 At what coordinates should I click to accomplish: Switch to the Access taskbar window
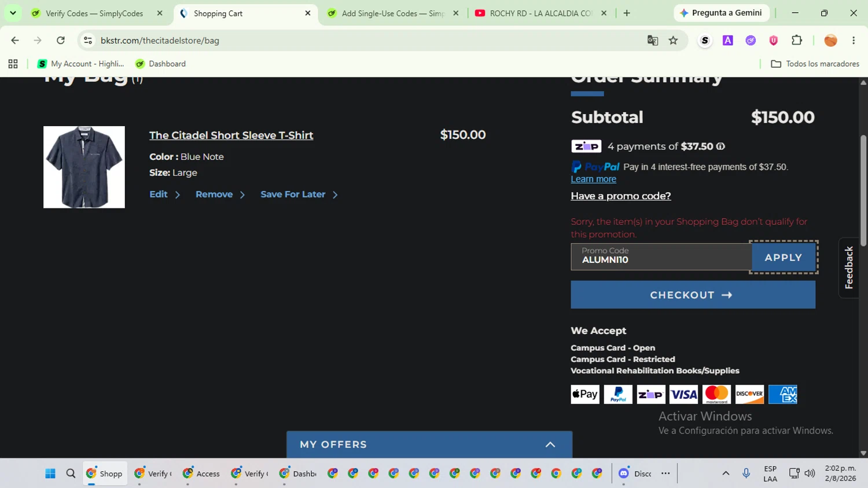tap(201, 474)
